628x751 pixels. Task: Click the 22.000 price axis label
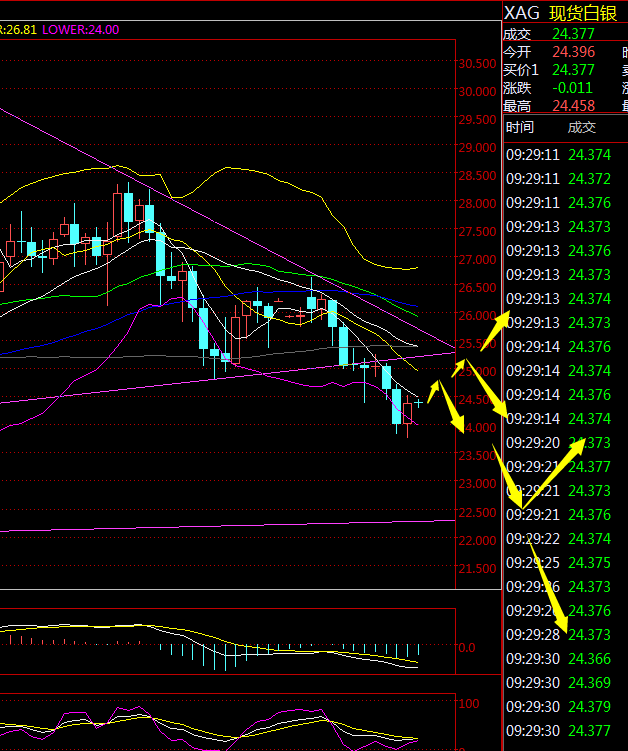477,541
